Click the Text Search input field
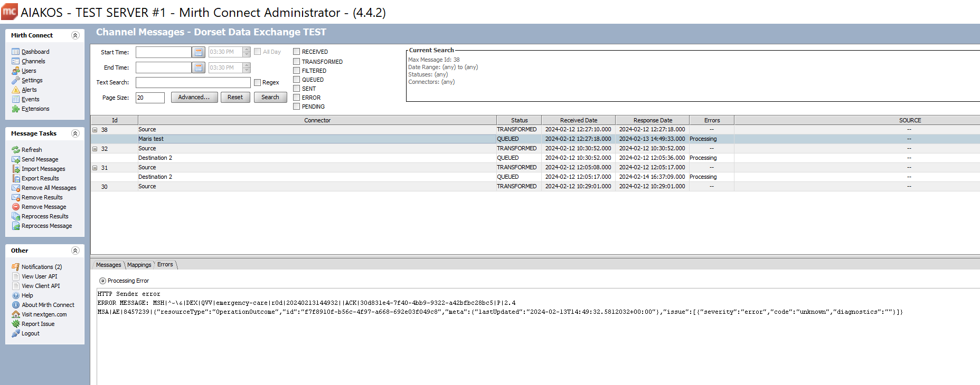Viewport: 980px width, 385px height. [193, 82]
